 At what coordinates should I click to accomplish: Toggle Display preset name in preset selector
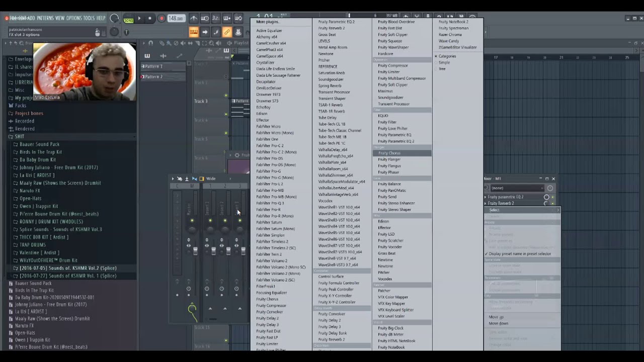pos(520,254)
